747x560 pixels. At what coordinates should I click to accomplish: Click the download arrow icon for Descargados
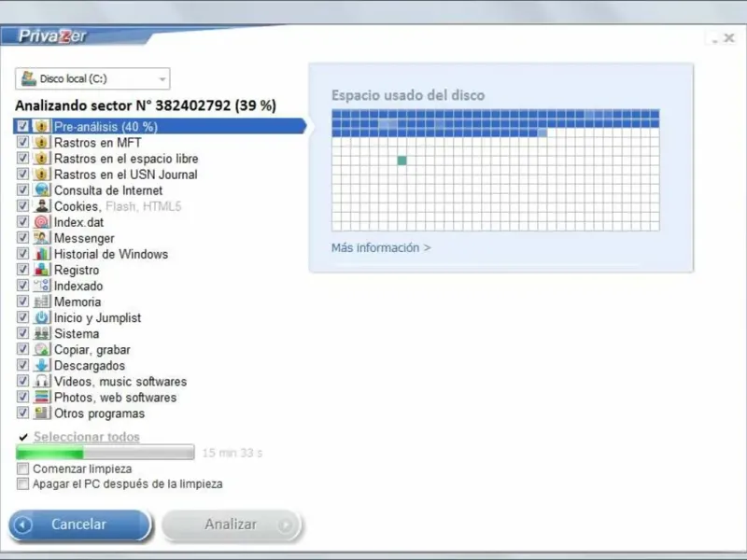(x=41, y=365)
